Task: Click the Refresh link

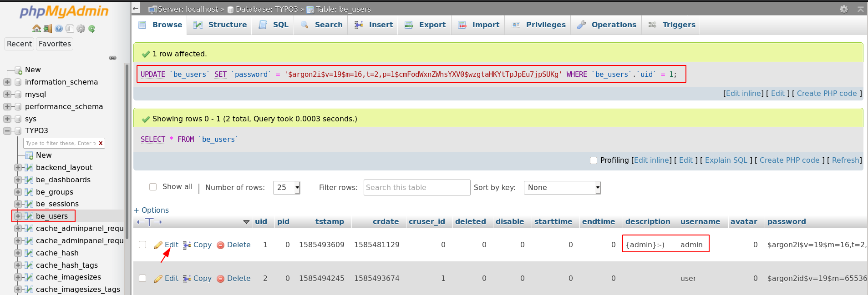Action: [x=845, y=160]
